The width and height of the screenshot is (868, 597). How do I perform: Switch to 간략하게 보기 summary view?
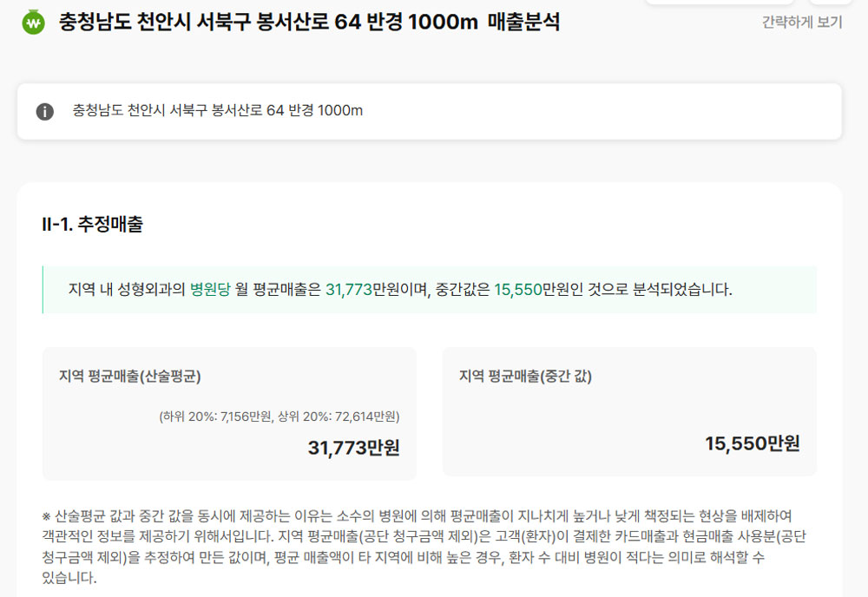tap(801, 23)
